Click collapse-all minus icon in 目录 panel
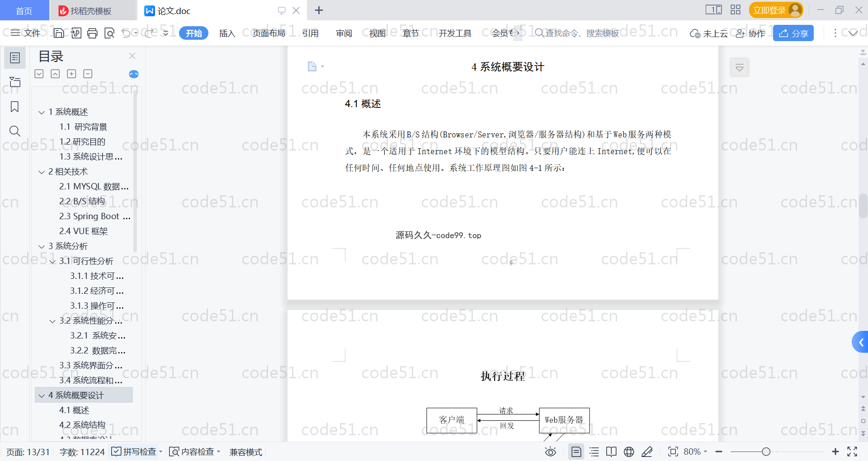The width and height of the screenshot is (868, 461). pyautogui.click(x=88, y=74)
